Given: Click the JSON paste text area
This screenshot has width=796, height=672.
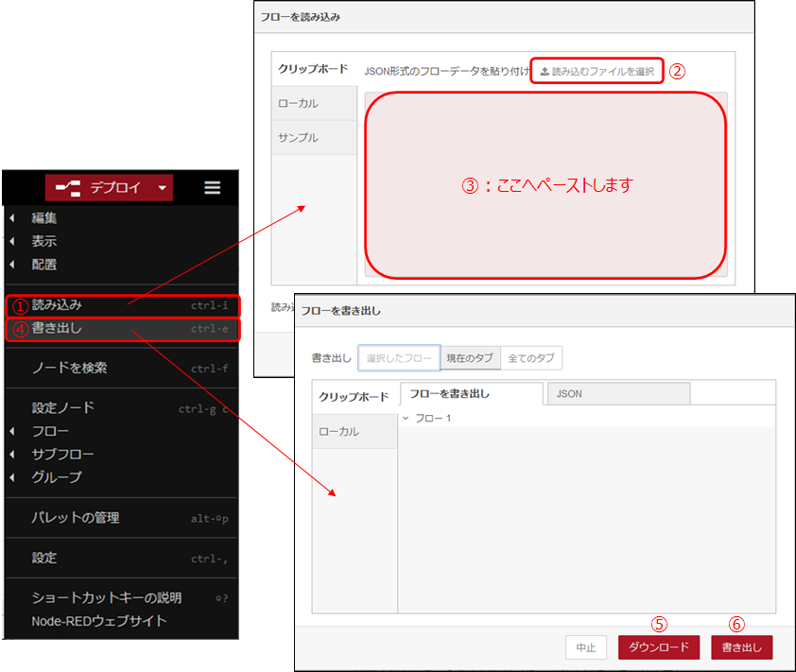Looking at the screenshot, I should (545, 185).
